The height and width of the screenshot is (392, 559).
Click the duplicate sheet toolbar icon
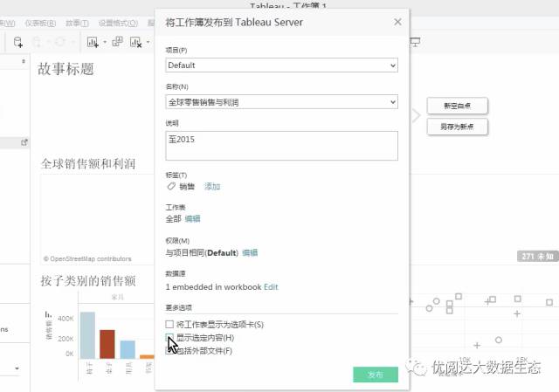117,41
